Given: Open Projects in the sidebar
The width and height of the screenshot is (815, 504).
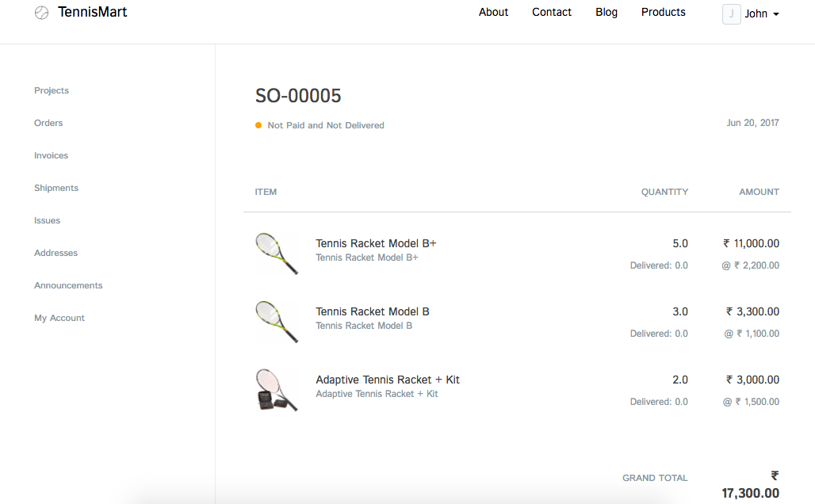Looking at the screenshot, I should point(52,90).
